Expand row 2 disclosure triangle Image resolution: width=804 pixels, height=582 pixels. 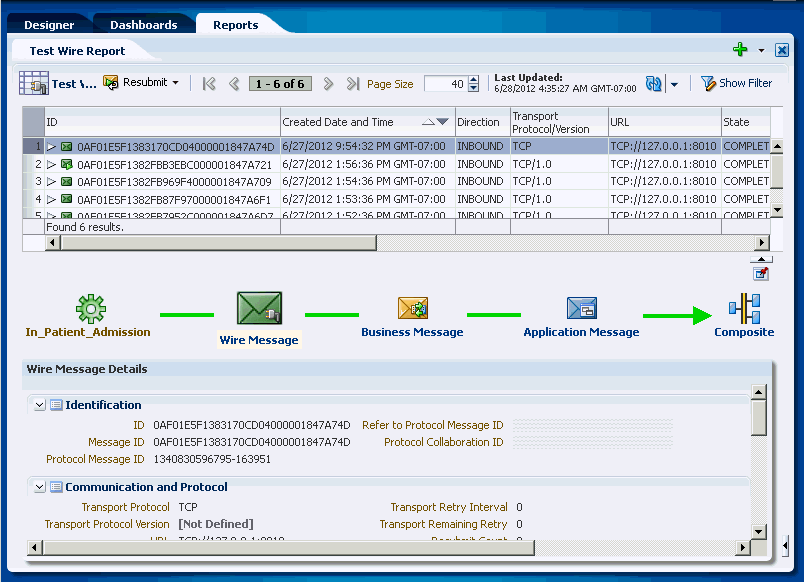51,165
